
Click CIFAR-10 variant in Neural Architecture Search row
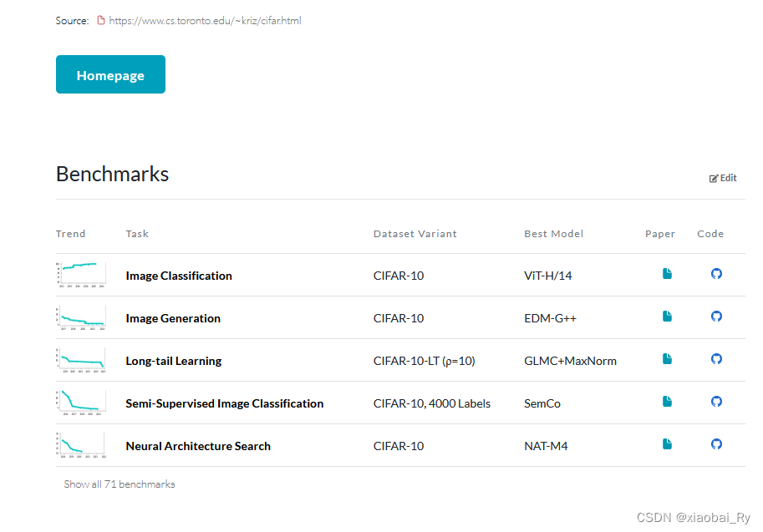tap(399, 446)
